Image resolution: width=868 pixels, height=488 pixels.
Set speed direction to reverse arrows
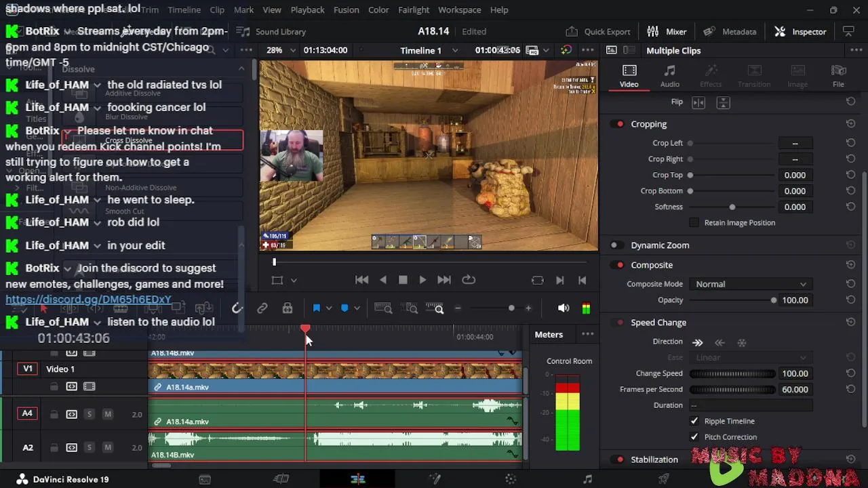click(719, 342)
